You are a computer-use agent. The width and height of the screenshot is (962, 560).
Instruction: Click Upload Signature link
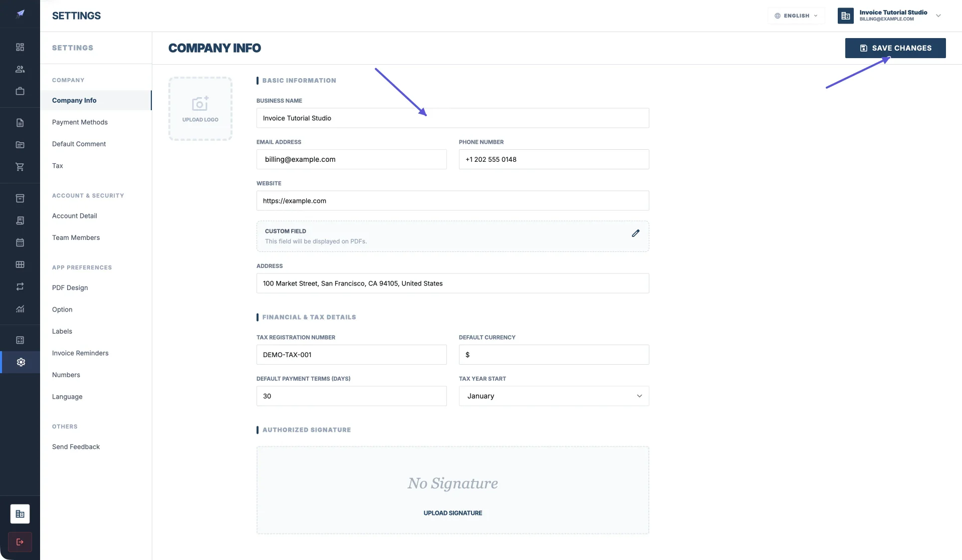click(452, 513)
